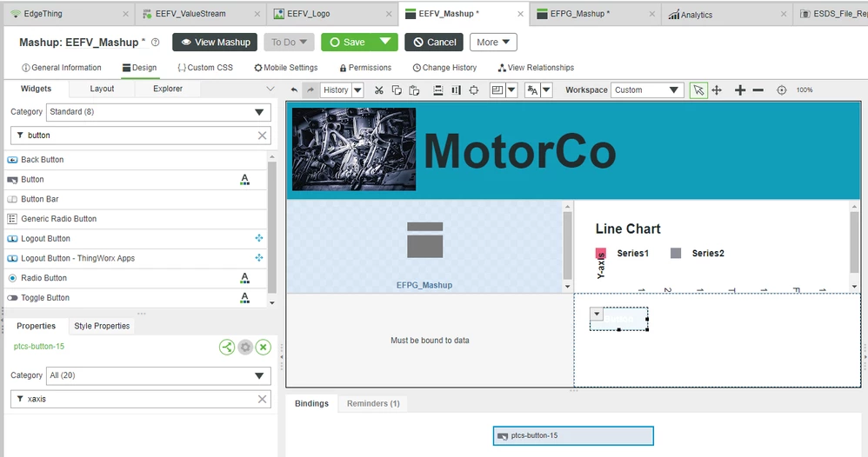
Task: Click the xaxis property filter field
Action: point(141,399)
